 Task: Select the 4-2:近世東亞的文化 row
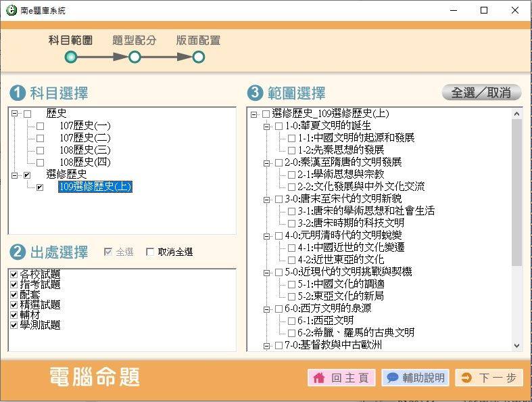(341, 260)
